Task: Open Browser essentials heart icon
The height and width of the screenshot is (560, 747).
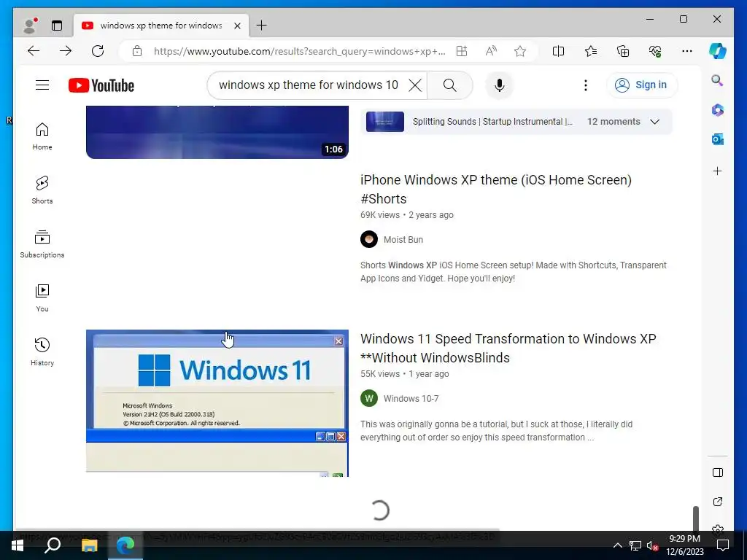Action: point(655,51)
